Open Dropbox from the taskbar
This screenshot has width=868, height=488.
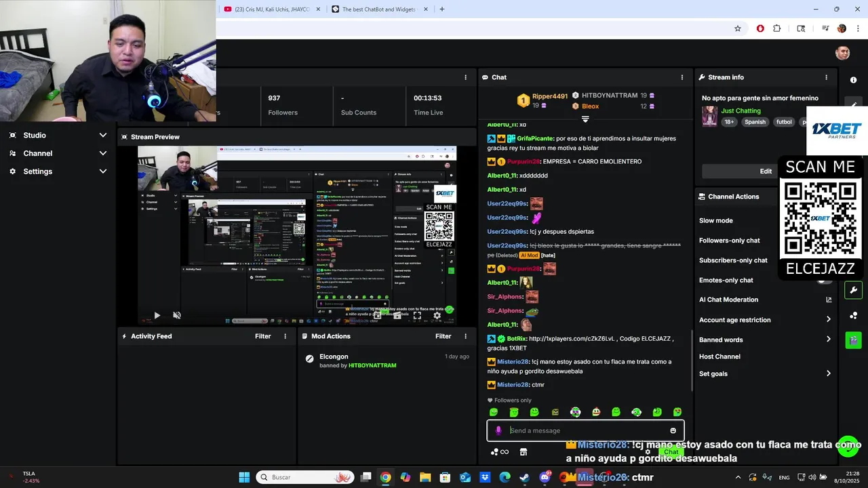485,477
